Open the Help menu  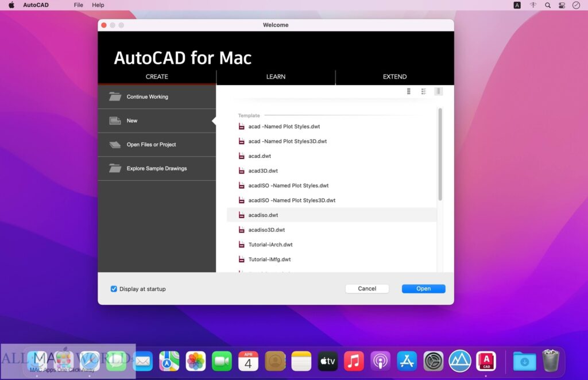tap(98, 5)
